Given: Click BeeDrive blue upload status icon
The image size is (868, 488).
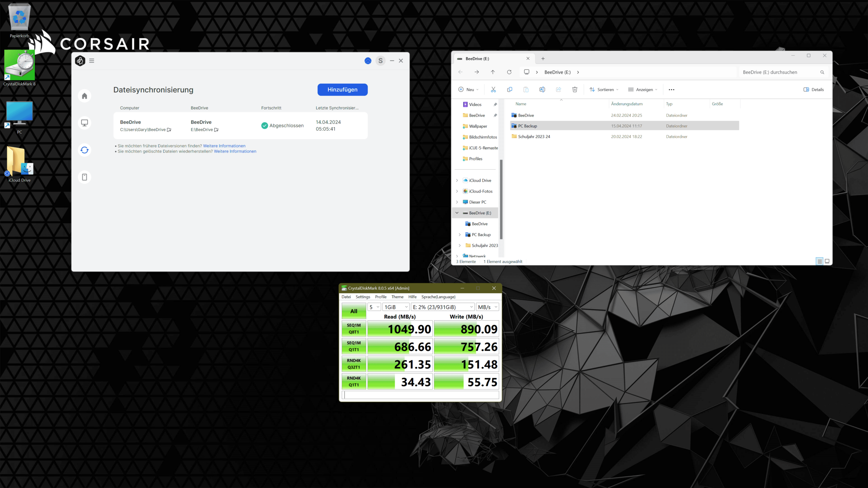Looking at the screenshot, I should pos(368,61).
